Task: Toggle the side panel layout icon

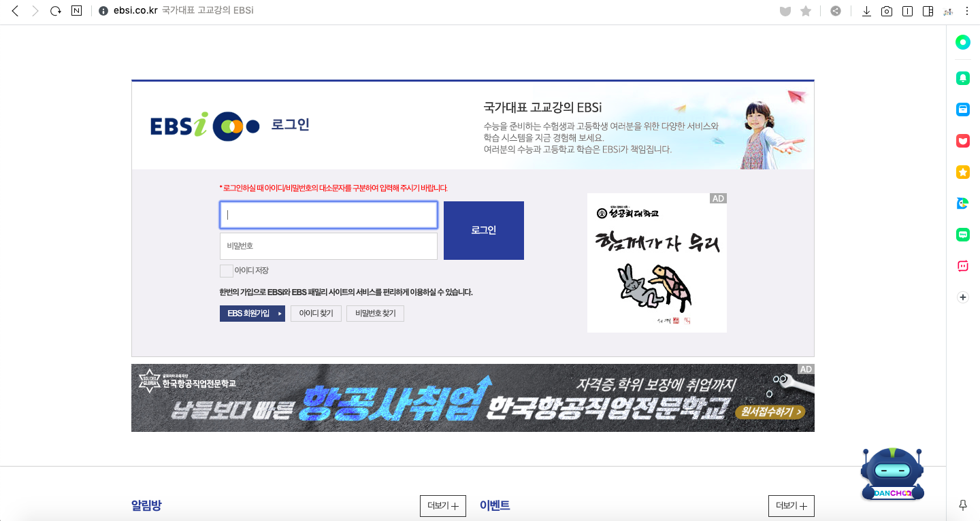Action: [x=928, y=11]
